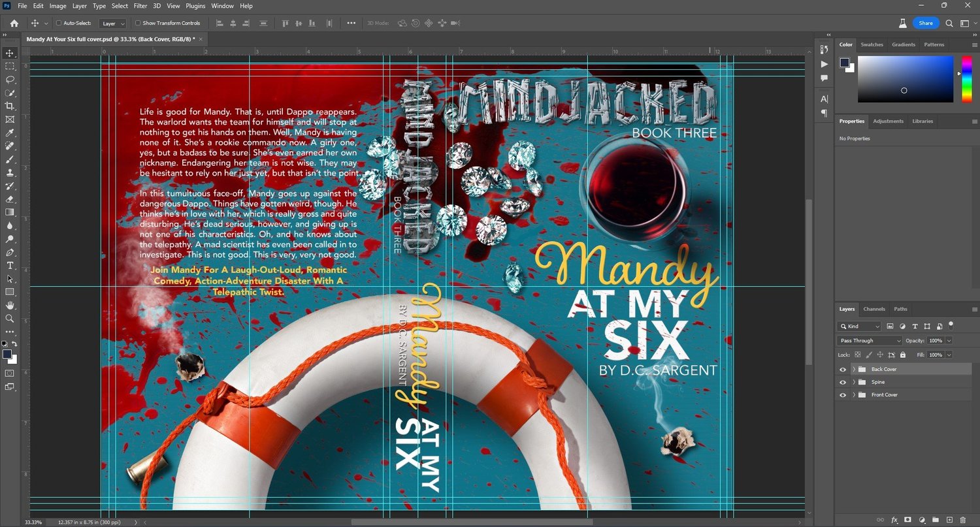Click the Home screen button
The height and width of the screenshot is (527, 980).
(x=14, y=23)
